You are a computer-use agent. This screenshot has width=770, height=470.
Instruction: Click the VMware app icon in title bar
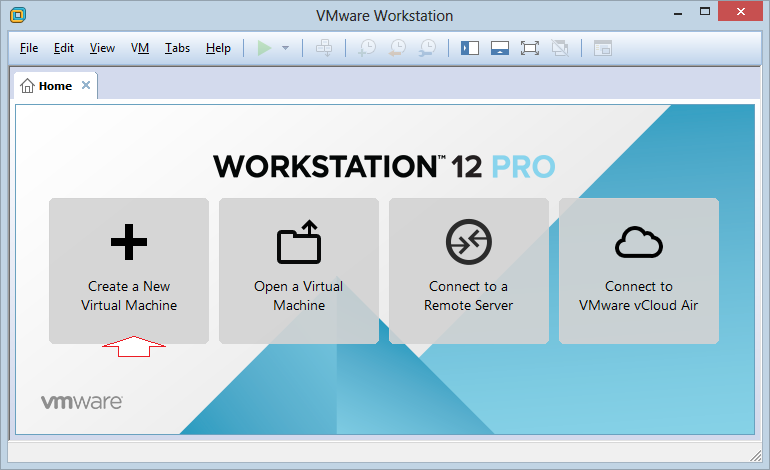point(18,15)
